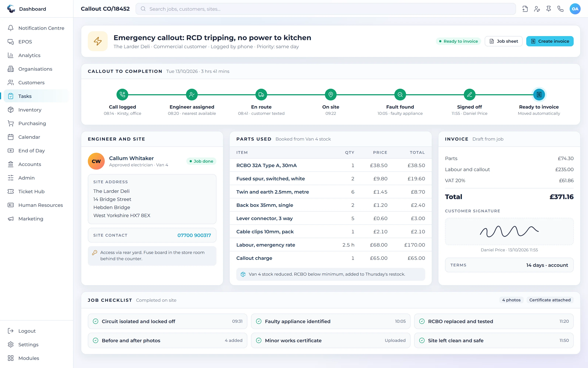This screenshot has width=588, height=368.
Task: Click the lightning bolt emergency icon
Action: pyautogui.click(x=98, y=41)
